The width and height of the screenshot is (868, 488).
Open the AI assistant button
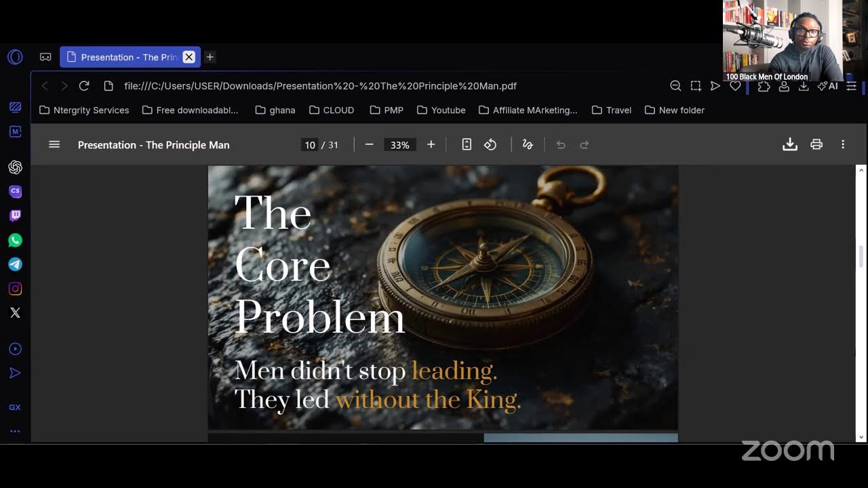click(x=827, y=86)
